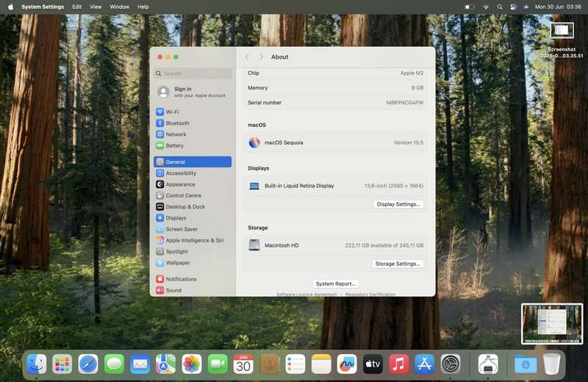Click the Built-in Liquid Retina Display laptop icon

coord(254,186)
